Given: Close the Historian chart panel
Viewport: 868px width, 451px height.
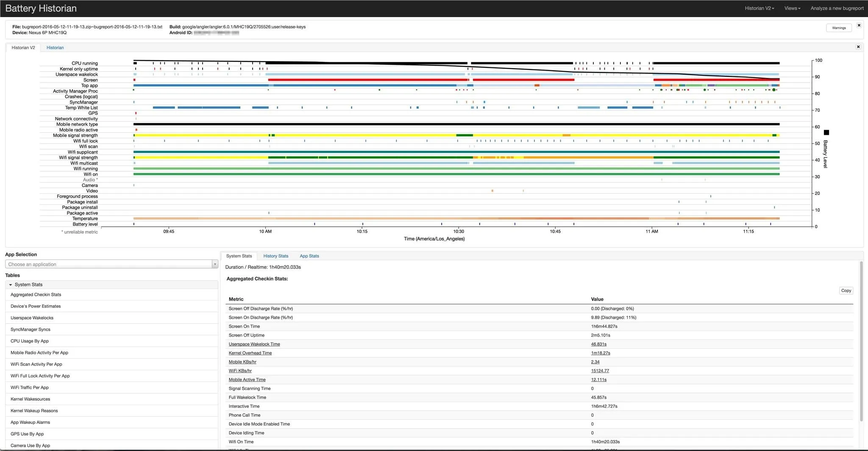Looking at the screenshot, I should [x=858, y=47].
